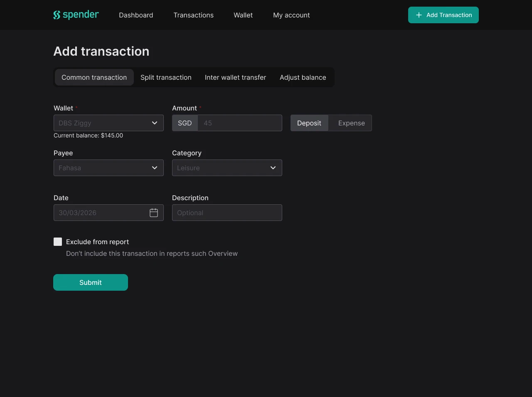Focus the Amount input field
The width and height of the screenshot is (532, 397).
240,123
